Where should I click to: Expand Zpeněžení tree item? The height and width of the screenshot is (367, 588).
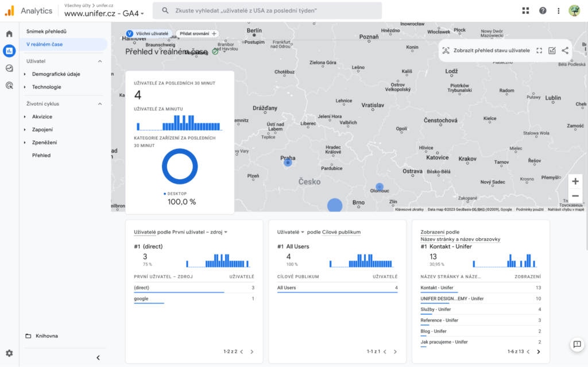tap(25, 142)
